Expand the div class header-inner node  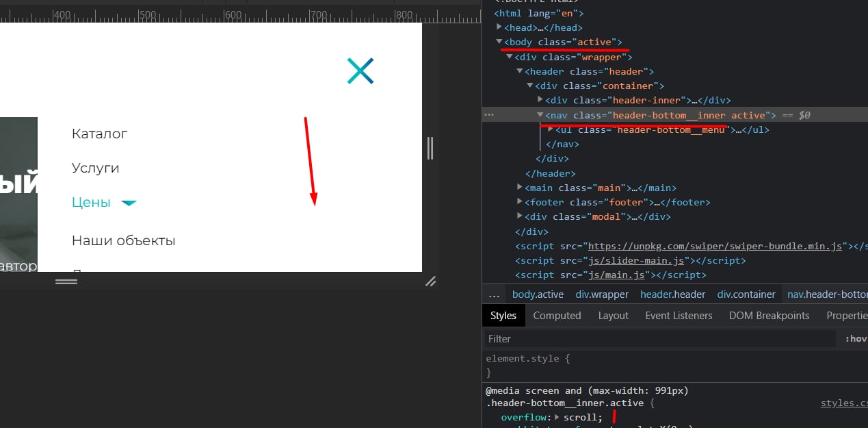coord(540,100)
